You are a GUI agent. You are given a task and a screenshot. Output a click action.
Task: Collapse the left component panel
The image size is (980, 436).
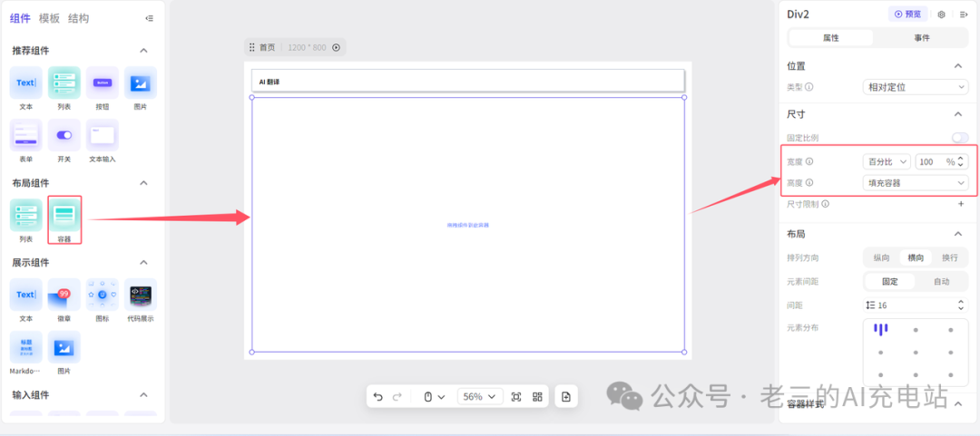coord(149,18)
